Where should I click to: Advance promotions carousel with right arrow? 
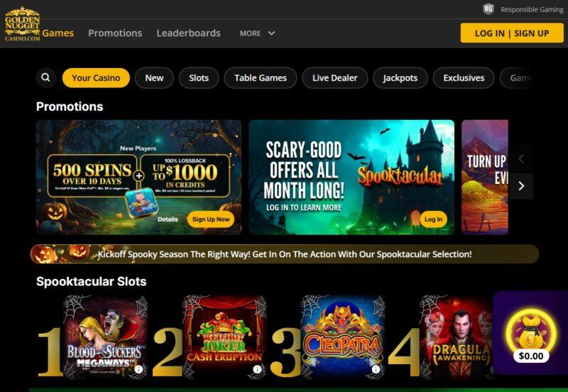pyautogui.click(x=521, y=186)
